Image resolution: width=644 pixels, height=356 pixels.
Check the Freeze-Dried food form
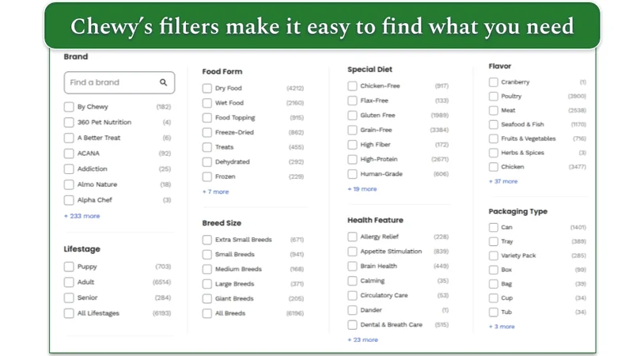207,133
